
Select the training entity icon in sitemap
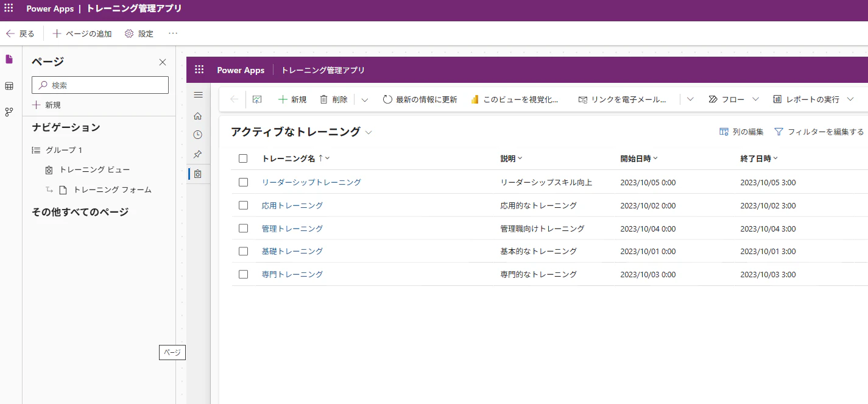197,174
